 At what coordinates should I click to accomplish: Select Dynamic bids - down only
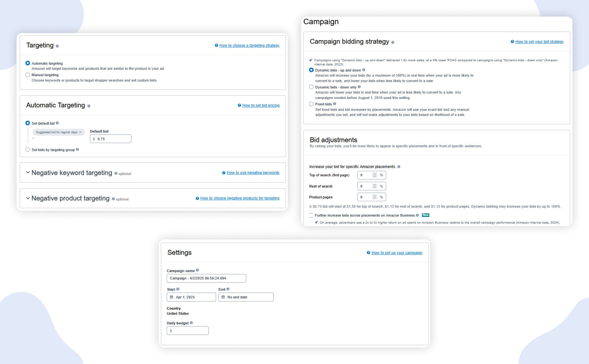point(311,87)
